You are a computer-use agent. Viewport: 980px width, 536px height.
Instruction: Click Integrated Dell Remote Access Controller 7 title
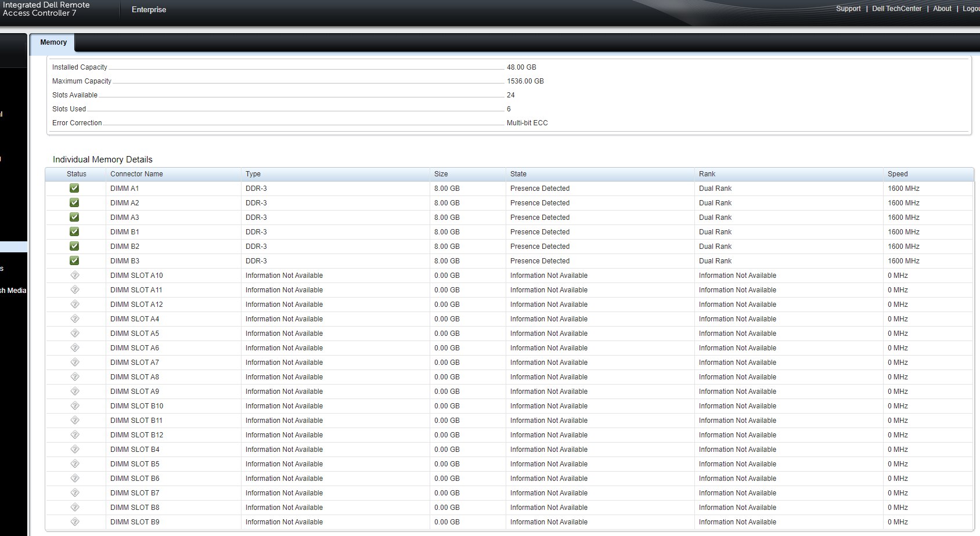point(46,9)
